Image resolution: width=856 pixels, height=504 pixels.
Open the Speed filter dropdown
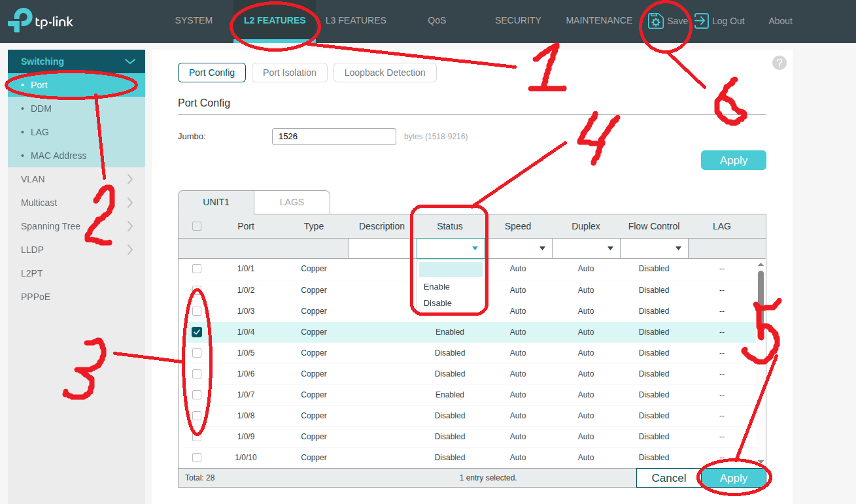[518, 248]
